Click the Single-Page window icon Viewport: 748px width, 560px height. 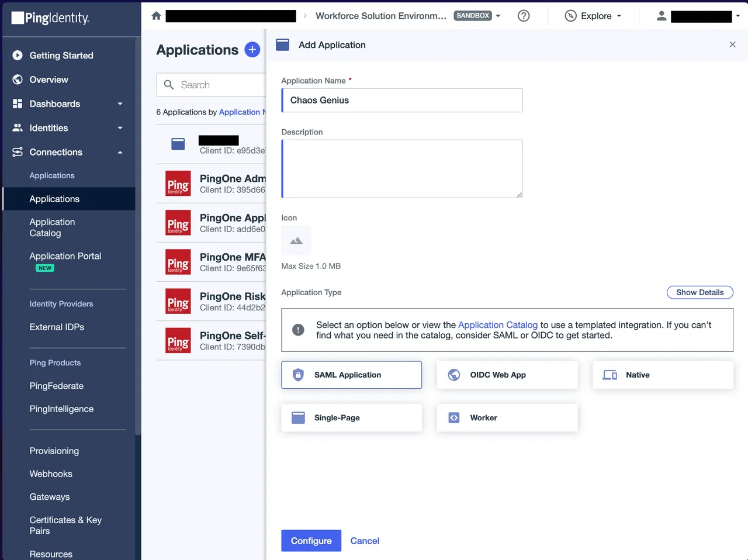(298, 417)
